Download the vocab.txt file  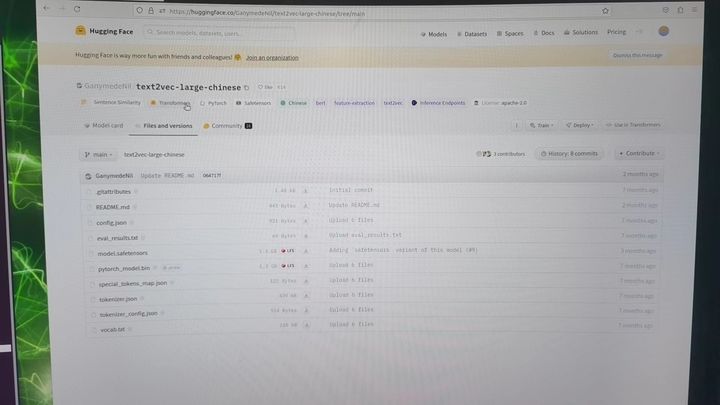(307, 325)
